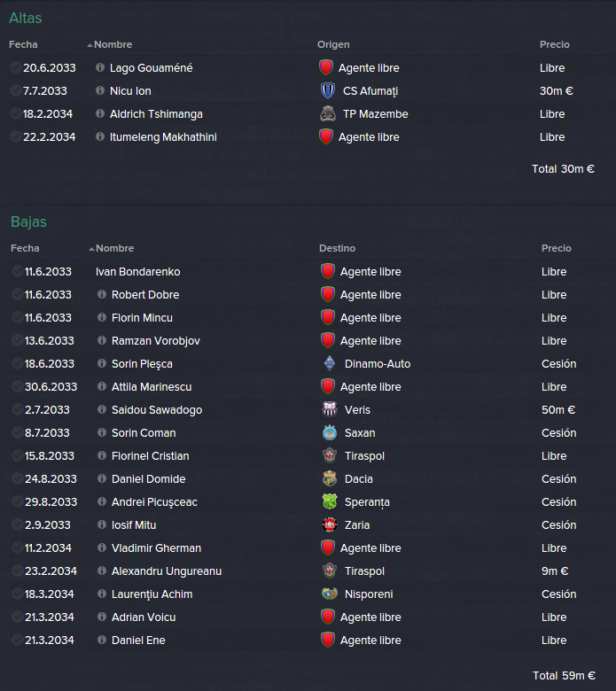
Task: Sort Altas list by Fecha header
Action: (x=23, y=44)
